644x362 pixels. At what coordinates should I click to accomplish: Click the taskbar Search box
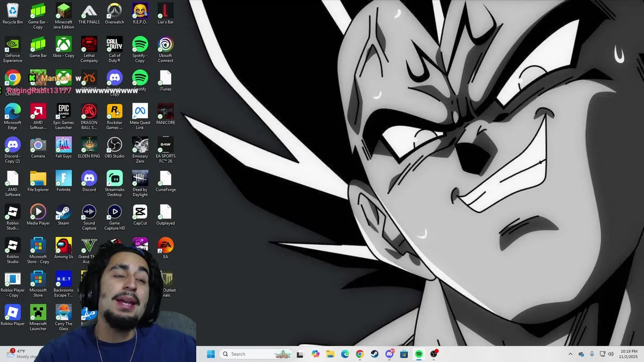[257, 354]
